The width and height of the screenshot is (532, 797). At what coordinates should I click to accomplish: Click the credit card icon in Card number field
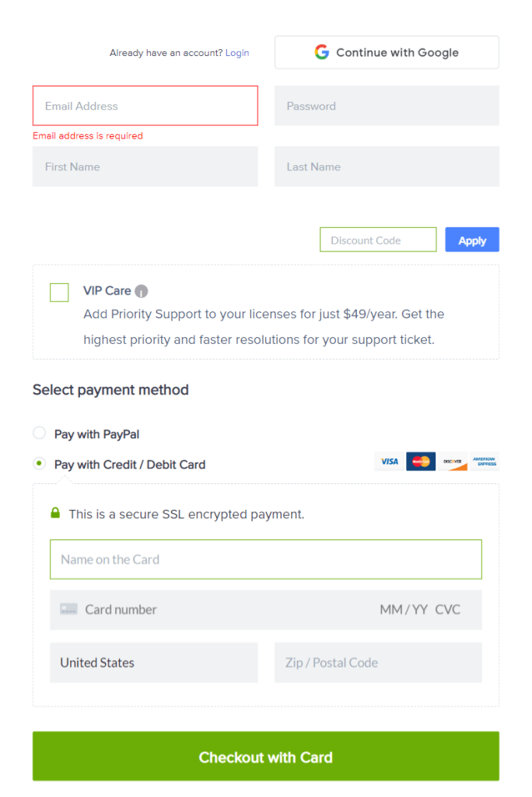[68, 609]
